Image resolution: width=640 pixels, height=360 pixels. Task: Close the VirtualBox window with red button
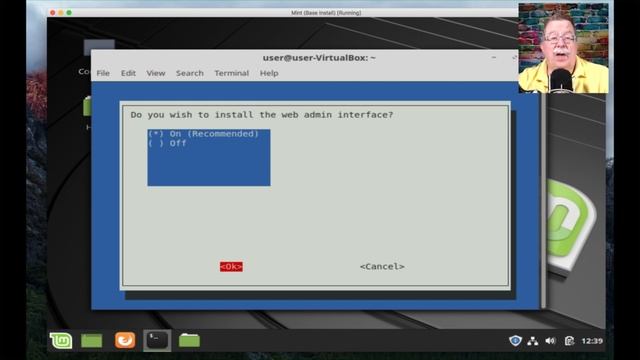(53, 13)
